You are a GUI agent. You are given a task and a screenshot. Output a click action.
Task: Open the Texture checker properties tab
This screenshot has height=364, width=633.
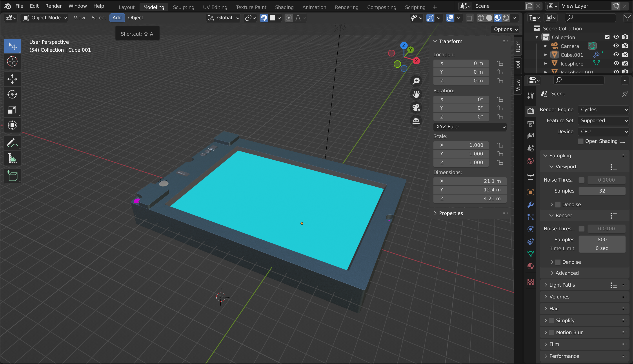(x=530, y=282)
